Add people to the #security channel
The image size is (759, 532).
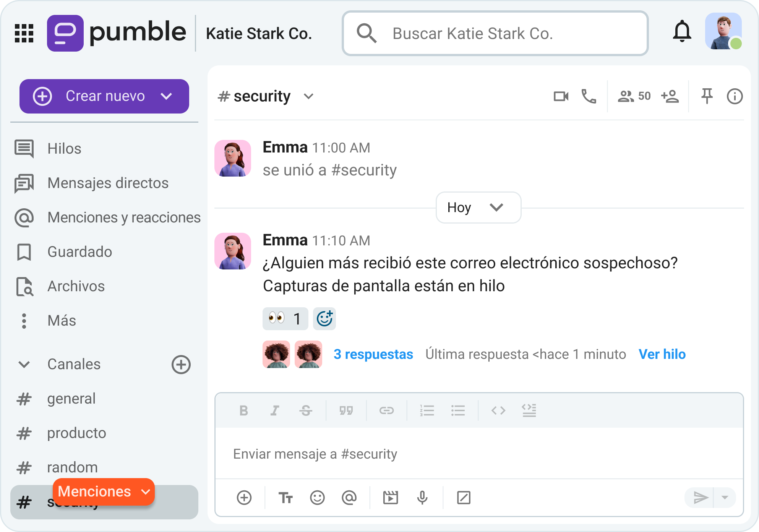click(x=670, y=96)
